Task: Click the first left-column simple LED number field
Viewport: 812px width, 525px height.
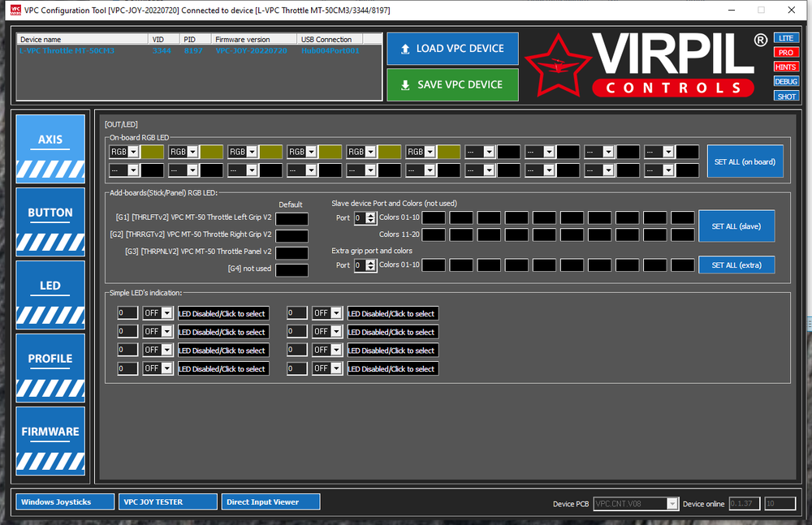Action: [127, 312]
